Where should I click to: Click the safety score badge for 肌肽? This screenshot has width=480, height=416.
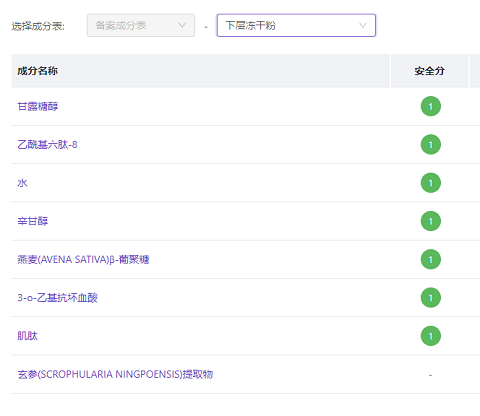[431, 336]
